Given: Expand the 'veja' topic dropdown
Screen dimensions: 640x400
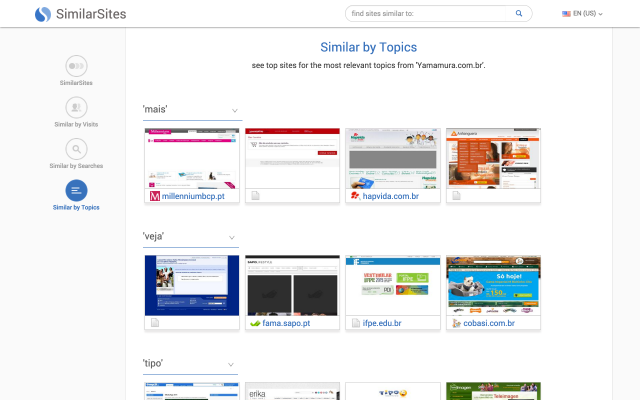Looking at the screenshot, I should tap(235, 237).
